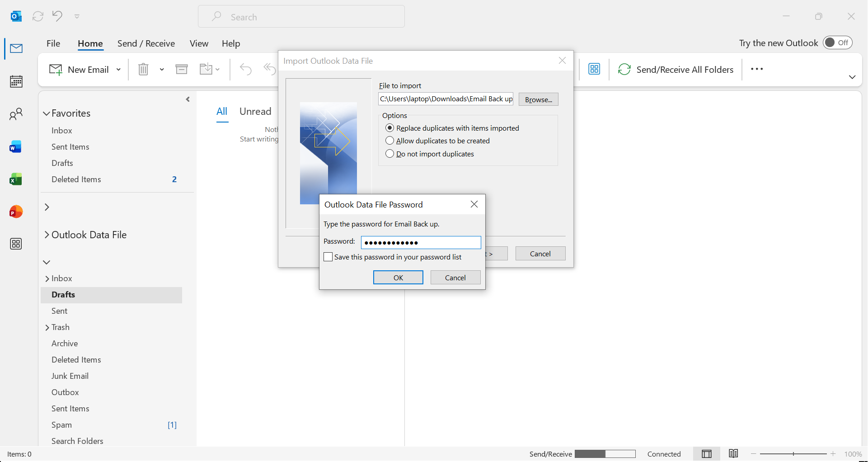The image size is (868, 462).
Task: Click the Reply arrow icon in ribbon
Action: tap(246, 69)
